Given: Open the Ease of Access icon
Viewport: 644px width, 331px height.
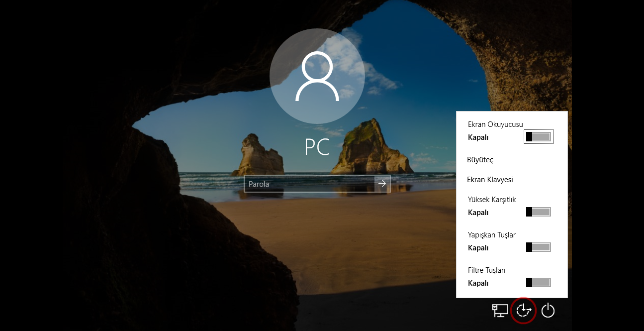Looking at the screenshot, I should tap(524, 311).
